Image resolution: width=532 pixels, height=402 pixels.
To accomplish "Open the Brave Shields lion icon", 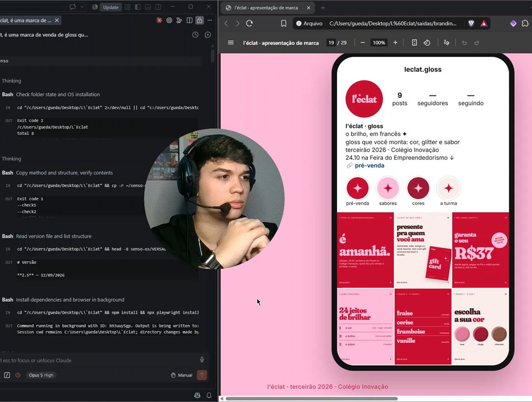I will pyautogui.click(x=471, y=23).
